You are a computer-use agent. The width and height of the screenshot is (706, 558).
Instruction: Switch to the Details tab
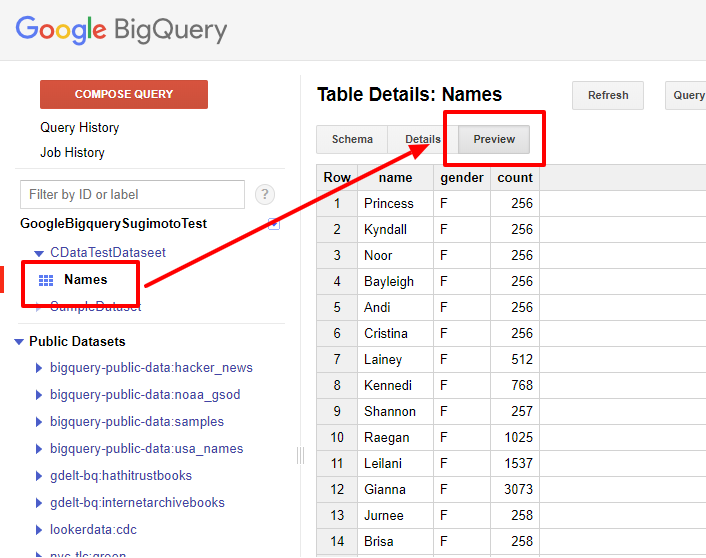[x=423, y=140]
